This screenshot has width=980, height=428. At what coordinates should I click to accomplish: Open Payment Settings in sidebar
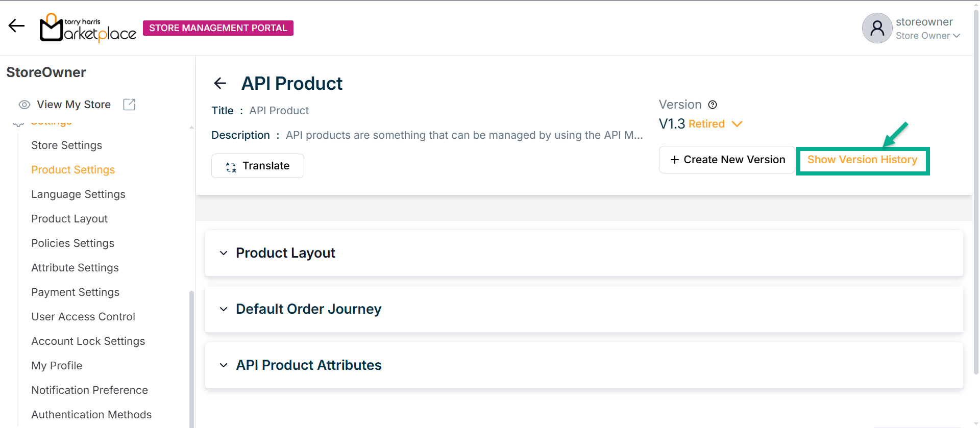75,292
